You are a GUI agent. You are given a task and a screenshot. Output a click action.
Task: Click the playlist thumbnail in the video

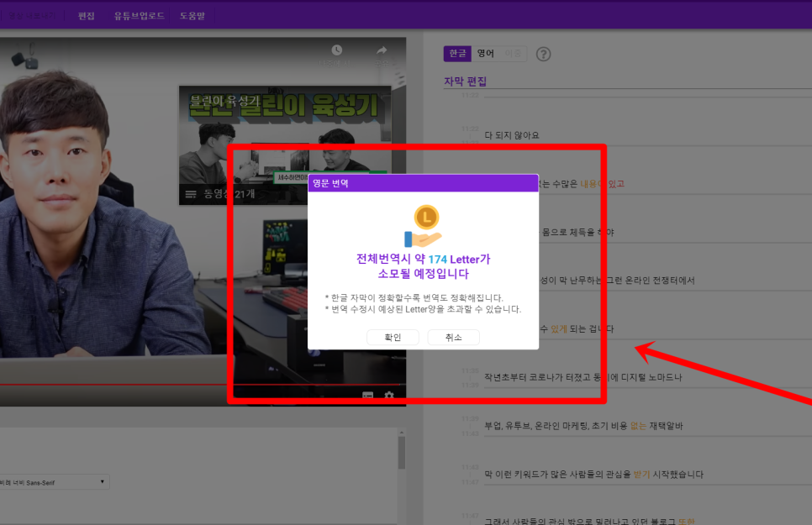pos(285,145)
